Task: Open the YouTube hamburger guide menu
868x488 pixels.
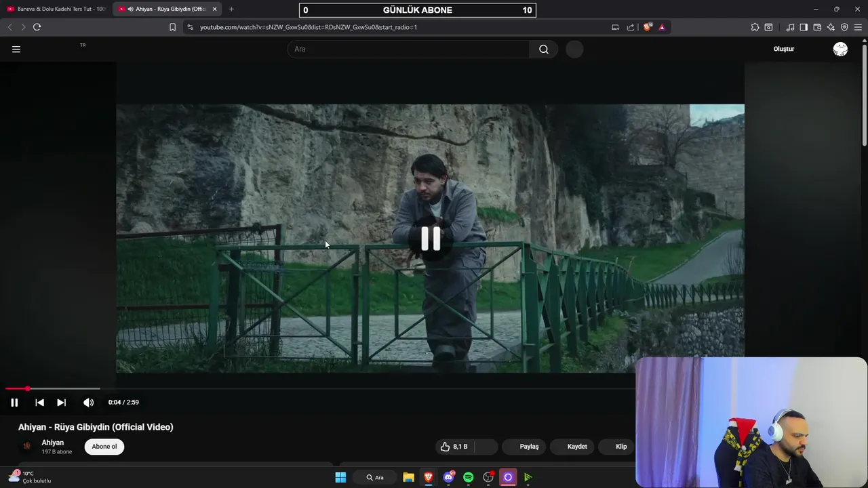Action: pyautogui.click(x=16, y=49)
